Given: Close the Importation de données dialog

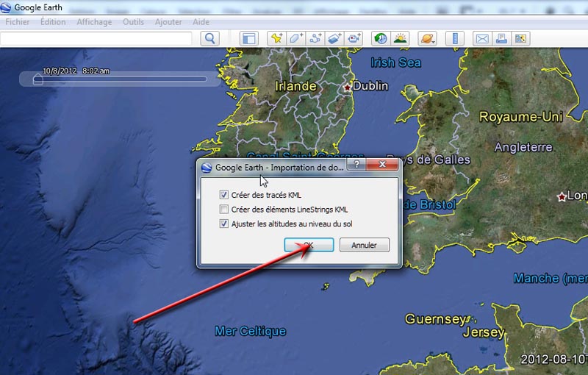Looking at the screenshot, I should [382, 164].
